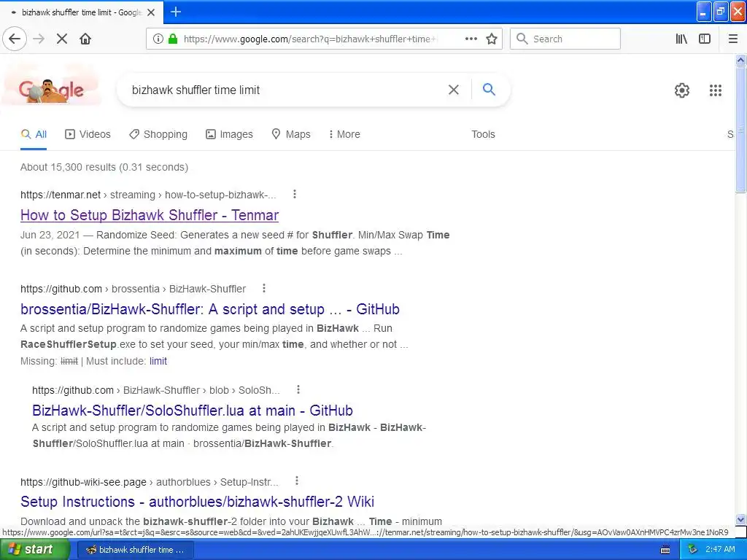Click the Google search query input field
747x560 pixels.
point(286,90)
